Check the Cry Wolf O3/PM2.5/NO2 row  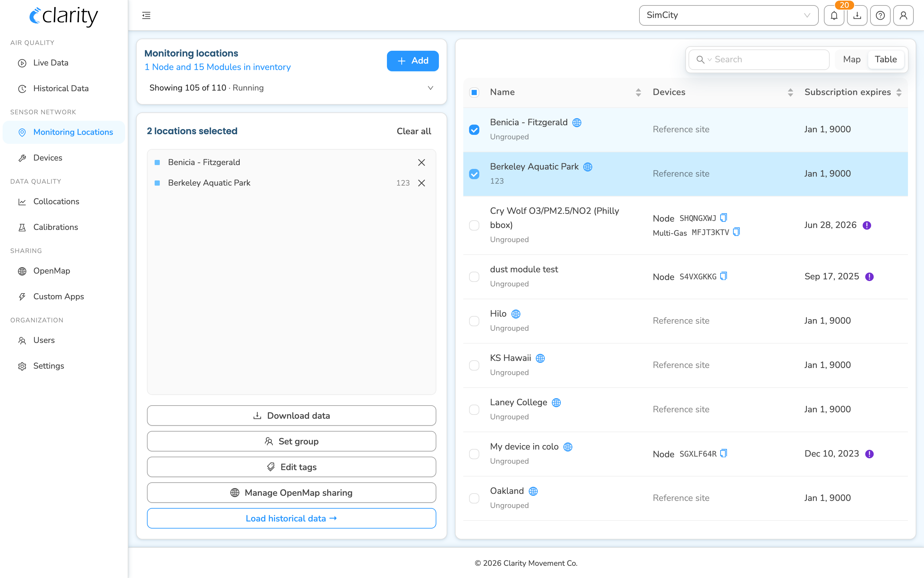point(474,225)
